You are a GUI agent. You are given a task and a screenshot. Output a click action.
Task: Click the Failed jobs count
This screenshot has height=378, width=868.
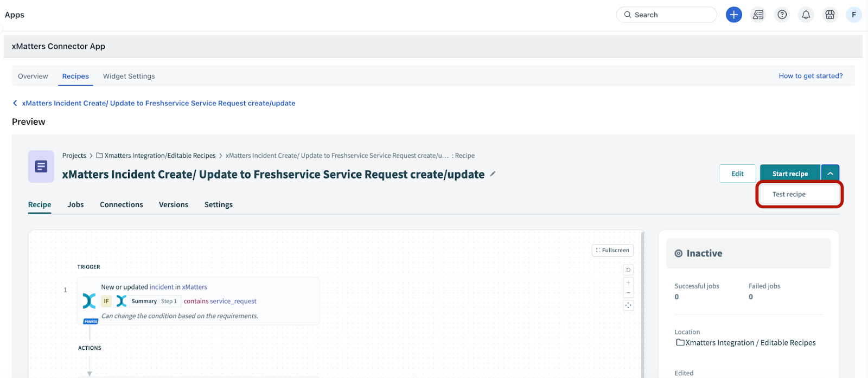click(x=751, y=297)
